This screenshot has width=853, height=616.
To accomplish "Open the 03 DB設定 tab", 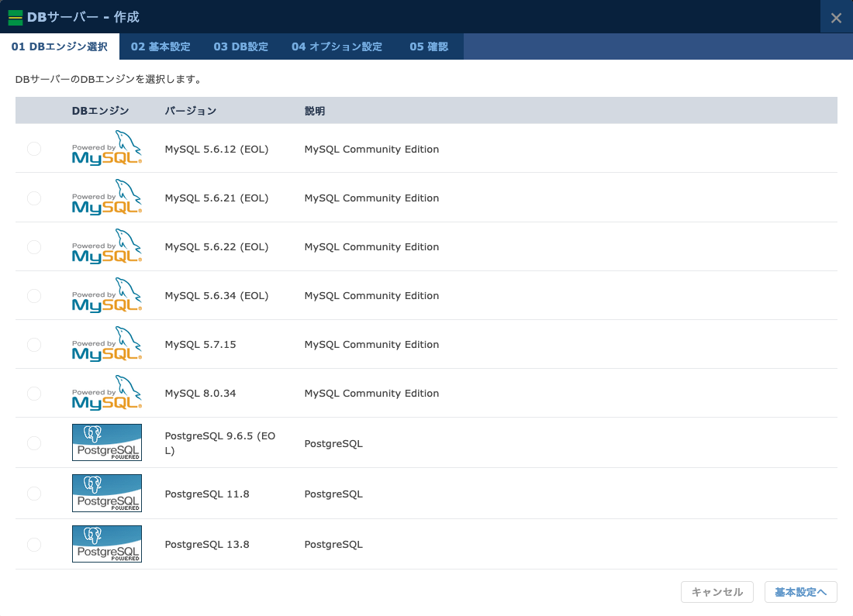I will pyautogui.click(x=240, y=46).
